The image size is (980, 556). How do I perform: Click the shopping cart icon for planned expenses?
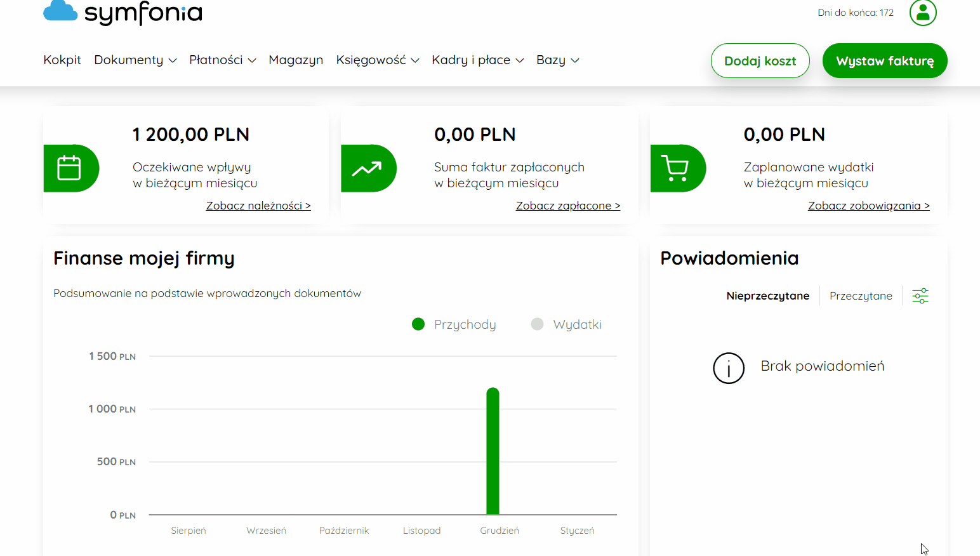point(675,168)
